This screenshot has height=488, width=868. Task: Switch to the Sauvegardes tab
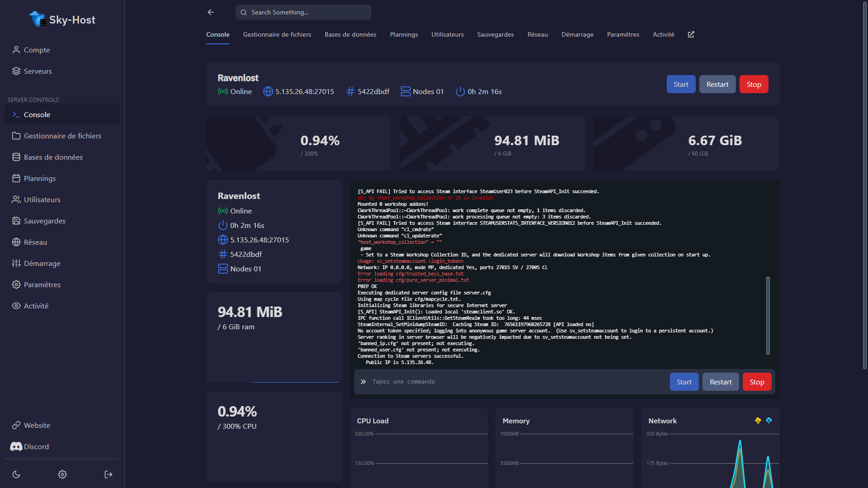pos(495,34)
